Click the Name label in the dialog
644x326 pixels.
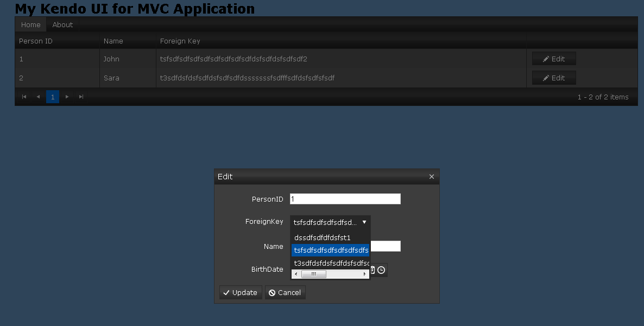click(274, 246)
